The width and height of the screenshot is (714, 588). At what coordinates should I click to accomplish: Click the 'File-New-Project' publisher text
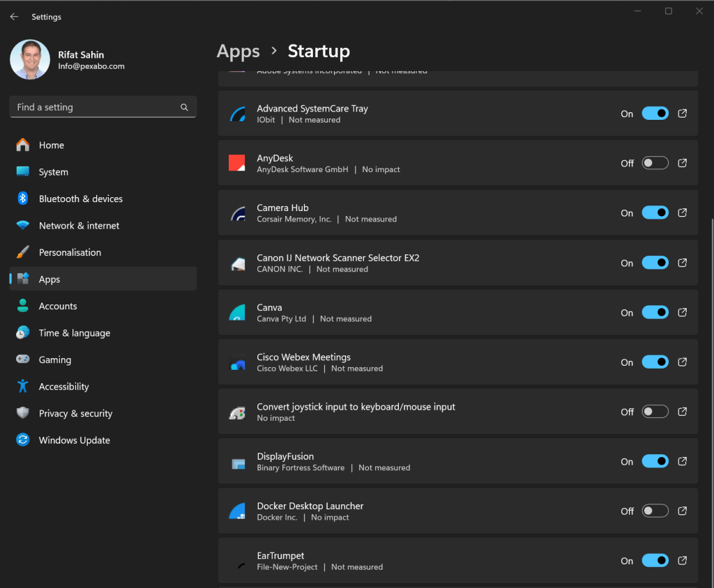287,567
